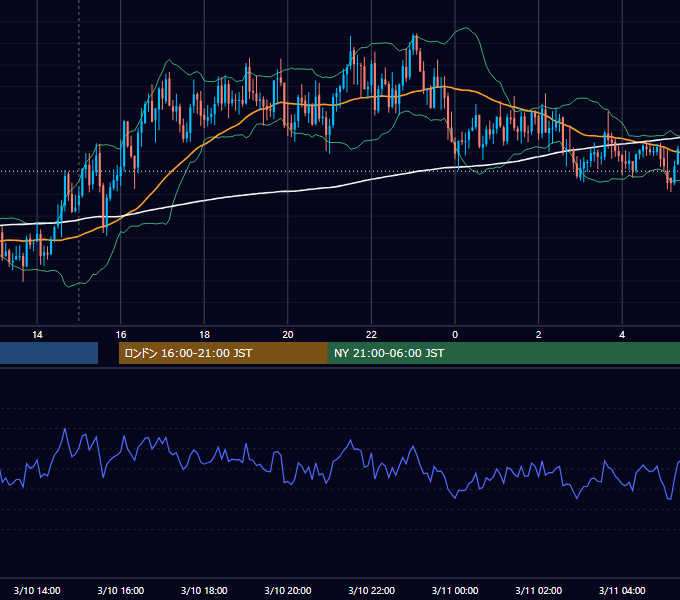Click the "14" hour label on time axis
The image size is (680, 600).
click(x=37, y=335)
